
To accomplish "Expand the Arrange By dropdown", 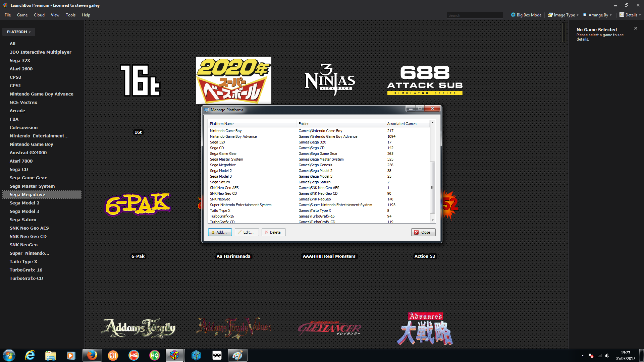I will point(597,15).
